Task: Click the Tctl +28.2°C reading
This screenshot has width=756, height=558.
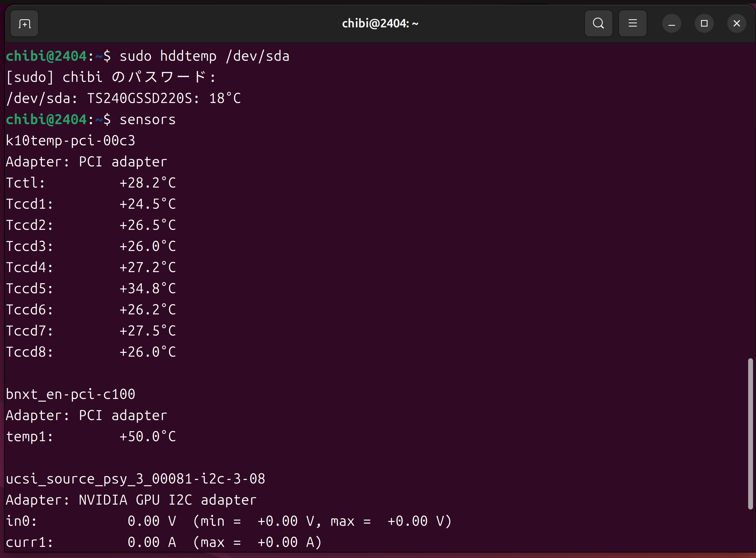Action: tap(148, 183)
